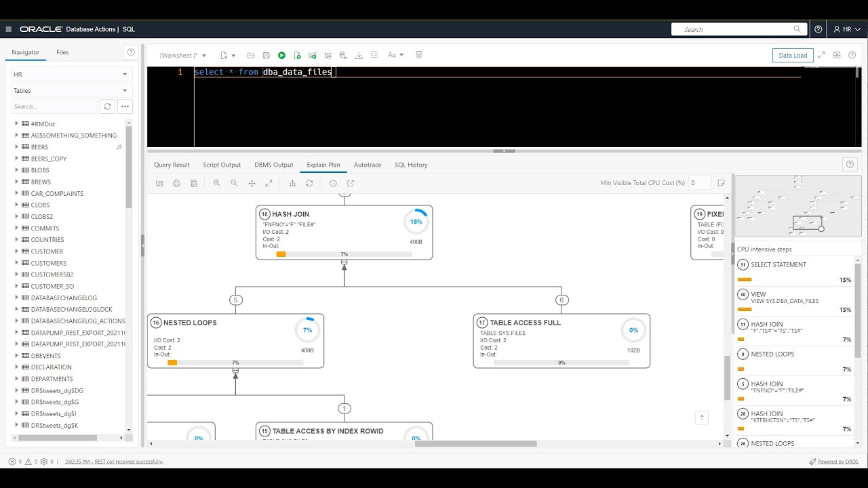Click the tree layout icon

(292, 183)
